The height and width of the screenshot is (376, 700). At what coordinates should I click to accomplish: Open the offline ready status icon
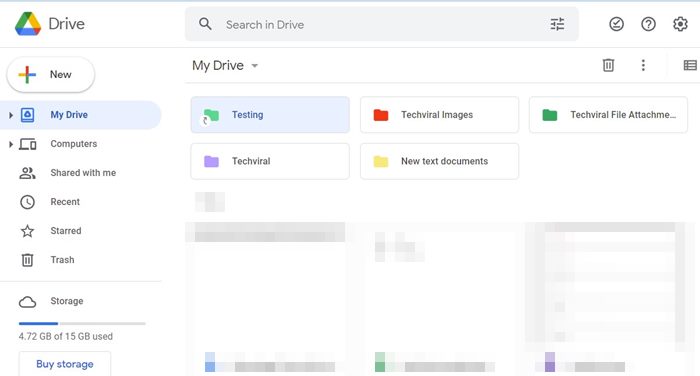[617, 24]
